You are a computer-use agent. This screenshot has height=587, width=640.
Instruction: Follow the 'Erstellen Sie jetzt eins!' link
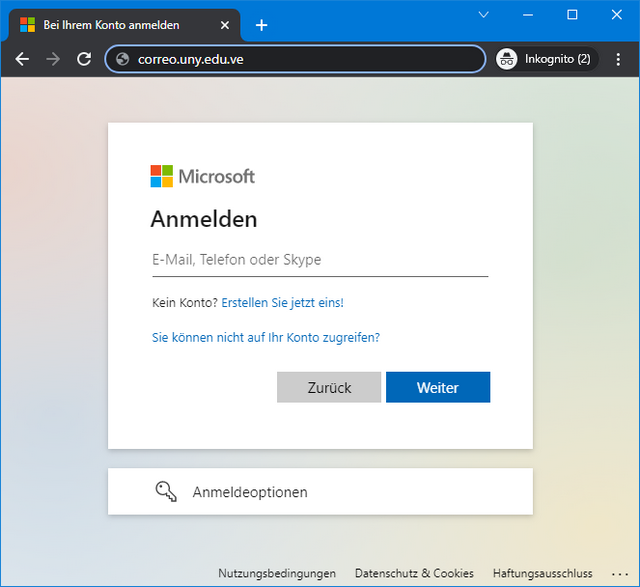coord(282,302)
